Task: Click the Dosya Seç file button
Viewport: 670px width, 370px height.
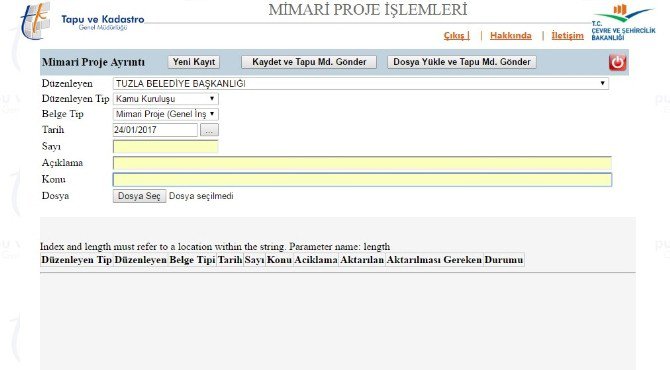Action: (139, 196)
